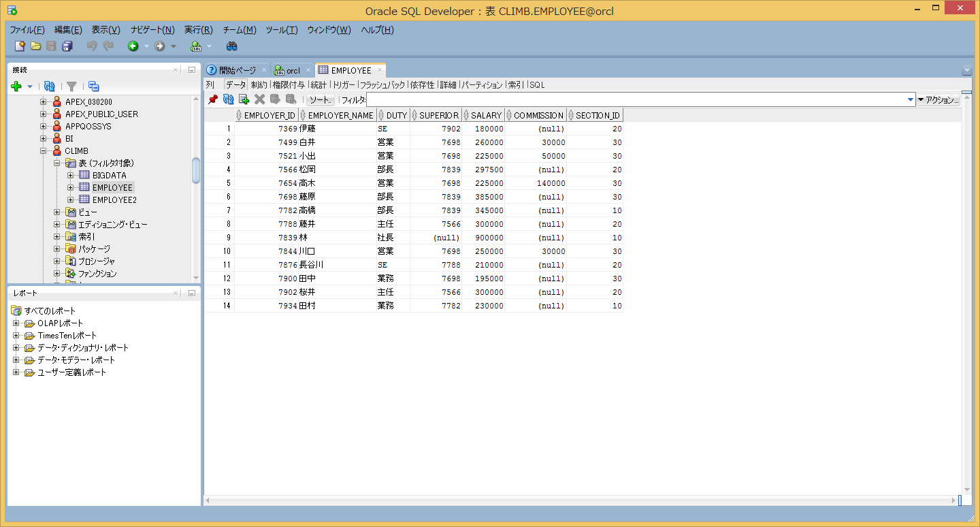Open the ツール(T) menu
This screenshot has height=527, width=980.
click(x=282, y=30)
